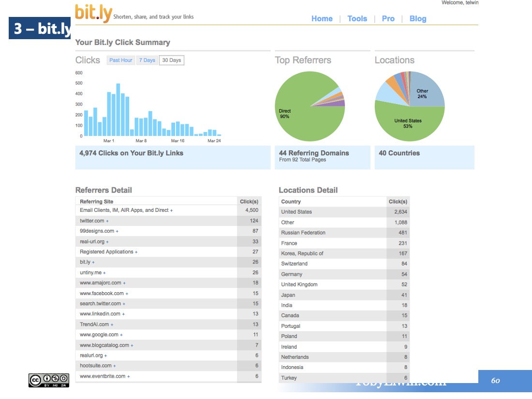Expand 99designs.com referrer details
Screen dimensions: 532x399
point(117,231)
